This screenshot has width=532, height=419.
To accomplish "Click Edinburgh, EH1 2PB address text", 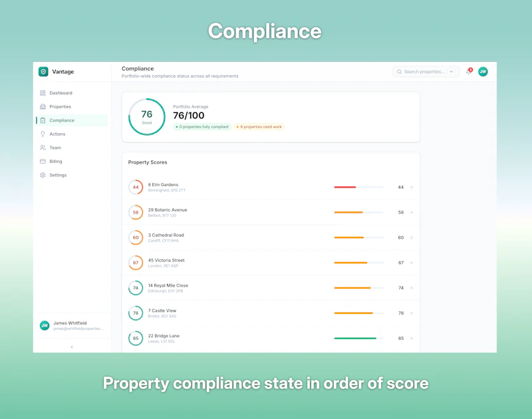I will coord(165,291).
